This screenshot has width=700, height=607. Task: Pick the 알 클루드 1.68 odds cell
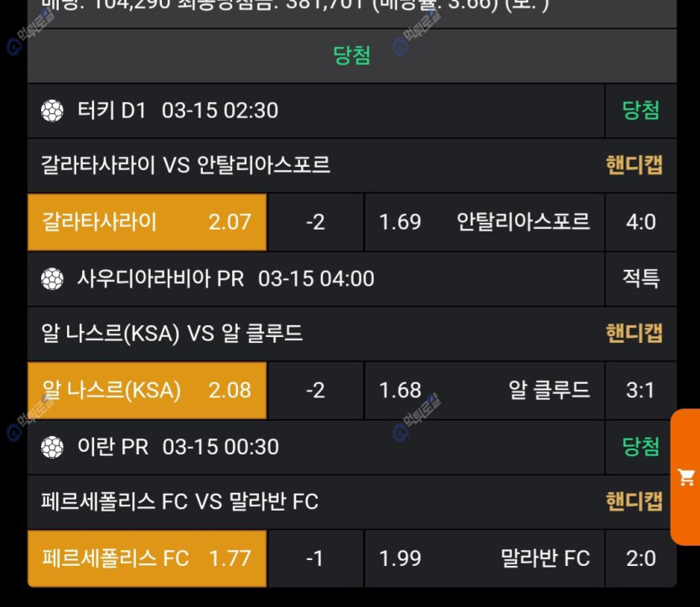coord(485,390)
